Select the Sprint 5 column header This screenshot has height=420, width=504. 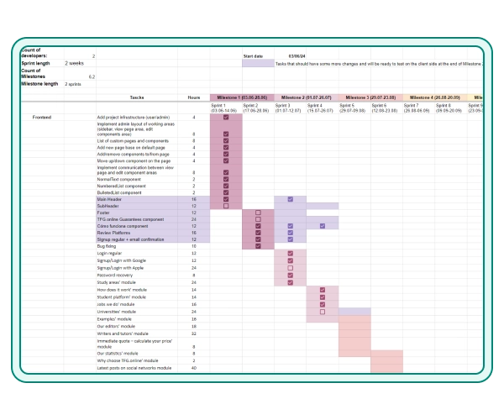354,108
